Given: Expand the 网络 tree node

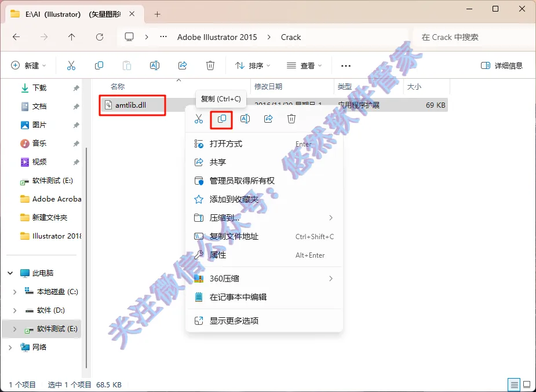Looking at the screenshot, I should pos(10,347).
